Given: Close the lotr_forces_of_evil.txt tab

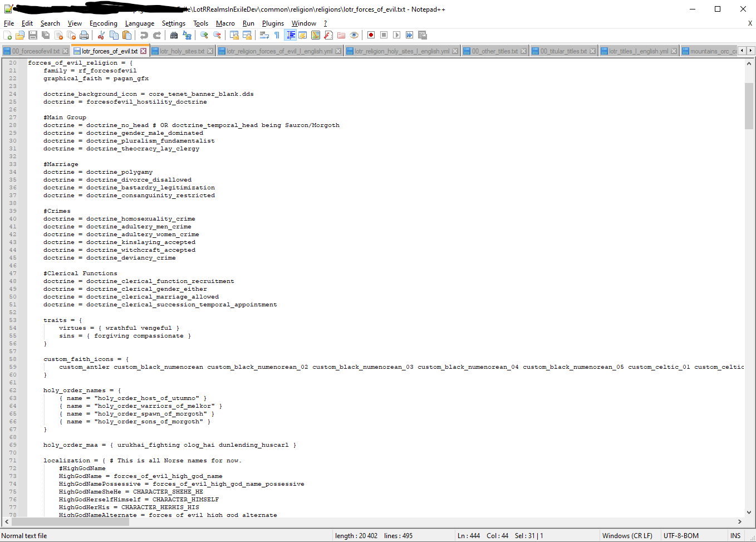Looking at the screenshot, I should 143,51.
